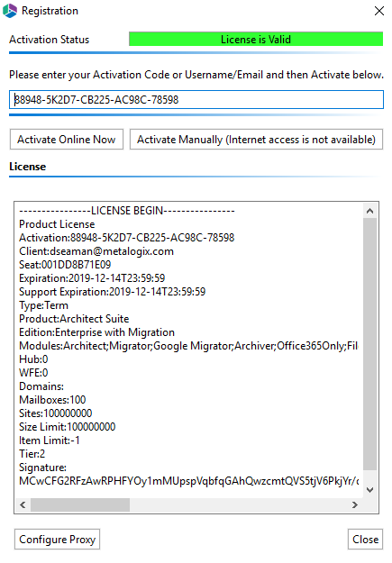
Task: Click the scroll right arrow in license box
Action: [x=355, y=504]
